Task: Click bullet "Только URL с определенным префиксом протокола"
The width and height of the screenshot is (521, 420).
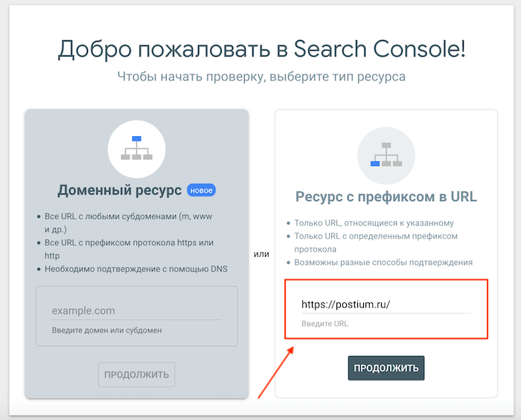Action: pos(376,243)
